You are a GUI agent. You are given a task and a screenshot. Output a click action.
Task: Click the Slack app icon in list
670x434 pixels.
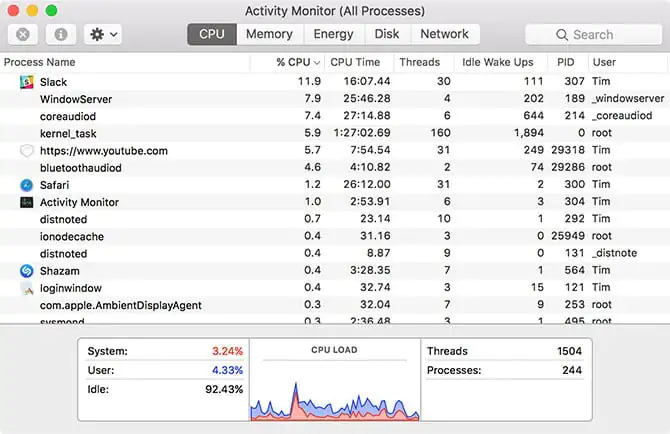pos(27,81)
